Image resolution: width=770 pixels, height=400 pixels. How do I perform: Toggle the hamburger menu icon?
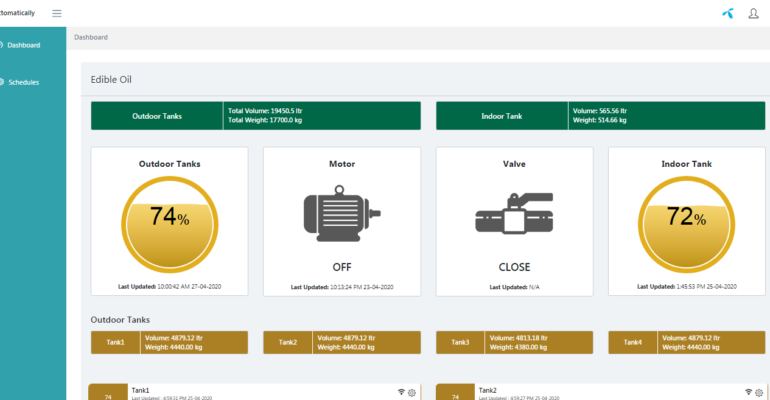tap(57, 13)
